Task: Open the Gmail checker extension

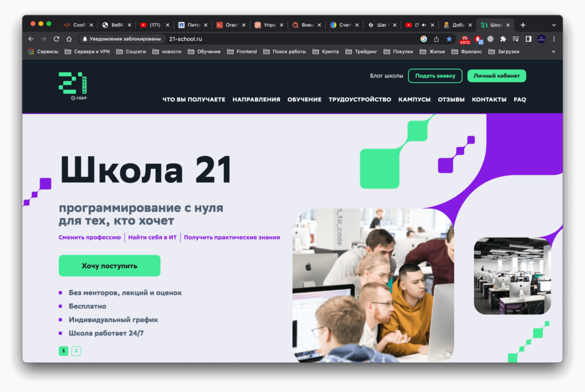Action: [x=465, y=39]
